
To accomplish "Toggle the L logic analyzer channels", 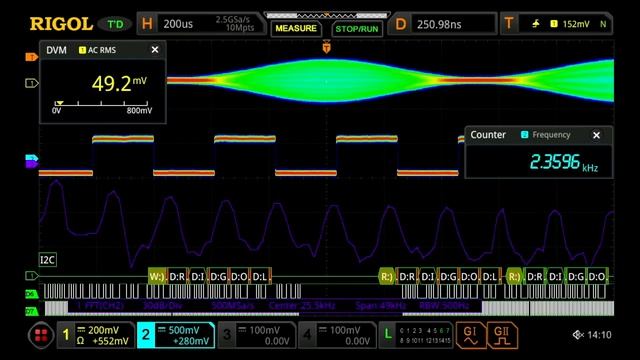I will (416, 335).
